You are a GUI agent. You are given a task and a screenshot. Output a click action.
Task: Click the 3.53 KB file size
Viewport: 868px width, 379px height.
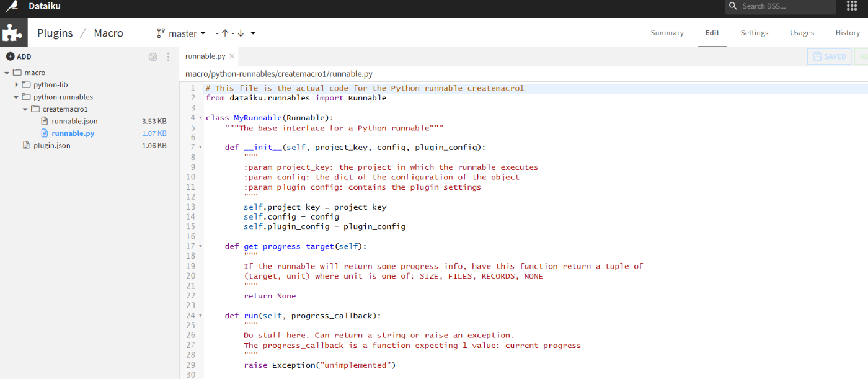tap(154, 121)
